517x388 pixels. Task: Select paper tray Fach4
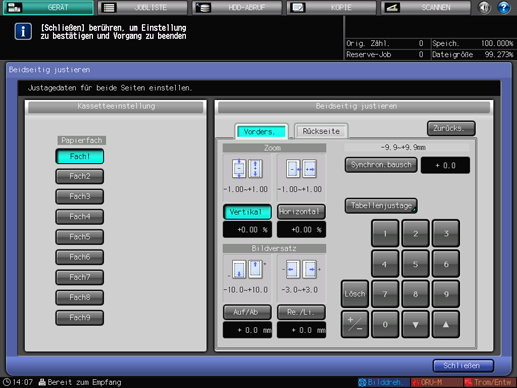[80, 217]
